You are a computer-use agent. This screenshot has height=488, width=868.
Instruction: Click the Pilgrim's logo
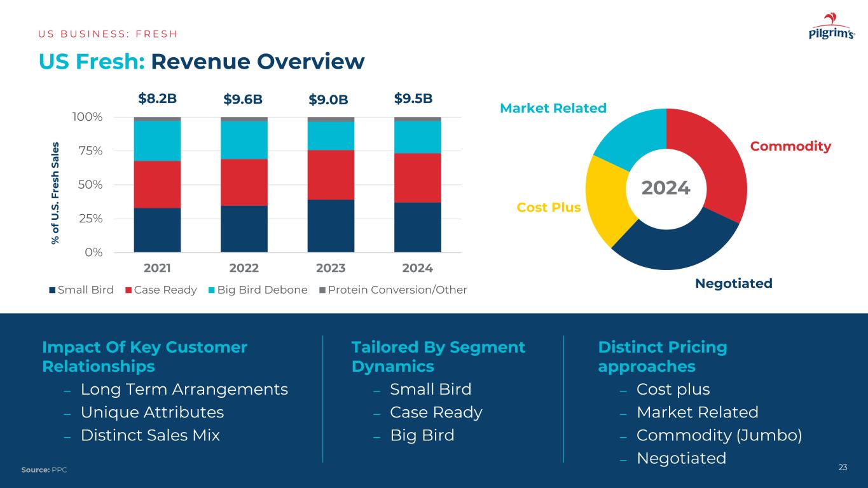830,28
